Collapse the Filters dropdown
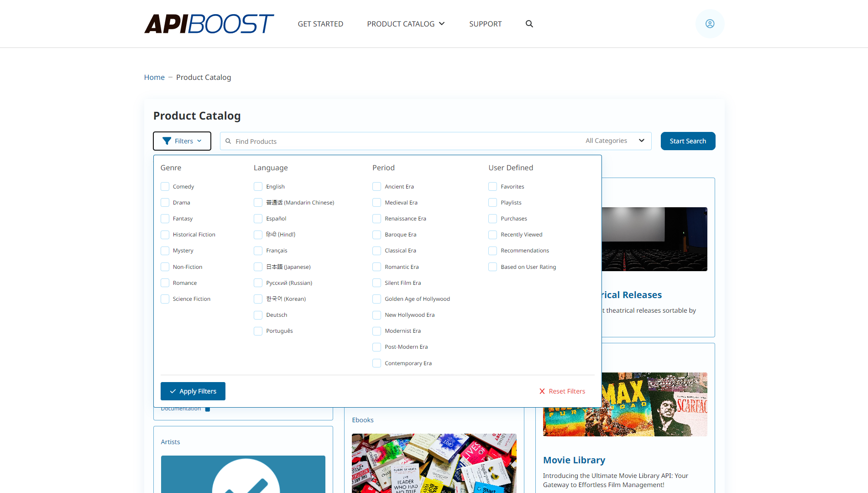This screenshot has height=493, width=868. pyautogui.click(x=182, y=141)
